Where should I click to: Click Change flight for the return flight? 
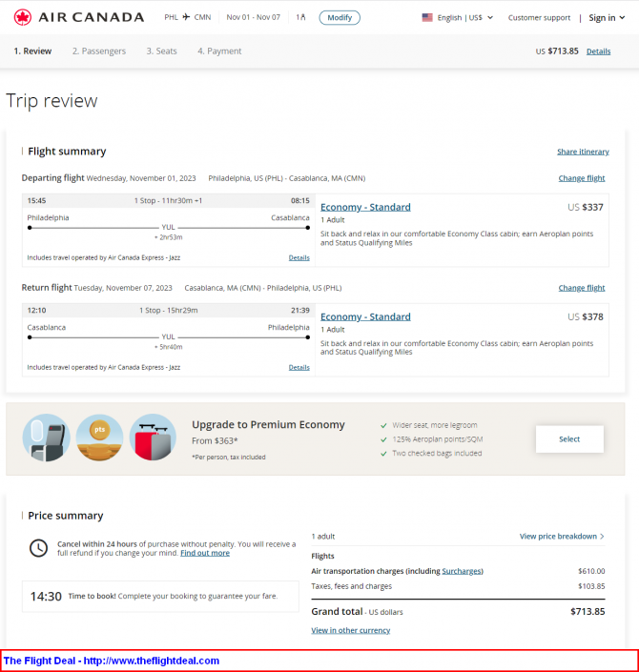[x=582, y=288]
